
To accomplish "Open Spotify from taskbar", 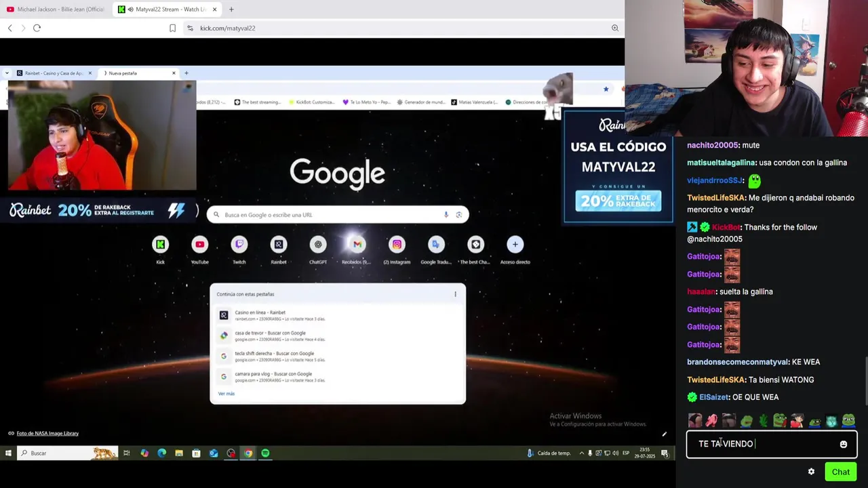I will click(266, 453).
